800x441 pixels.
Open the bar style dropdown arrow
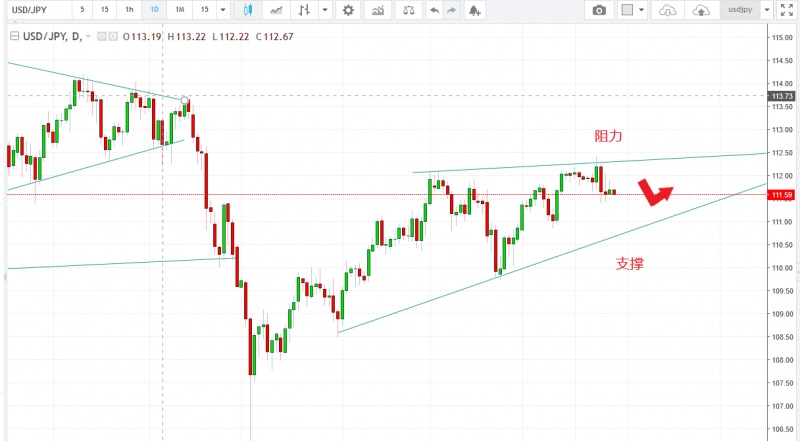[327, 10]
